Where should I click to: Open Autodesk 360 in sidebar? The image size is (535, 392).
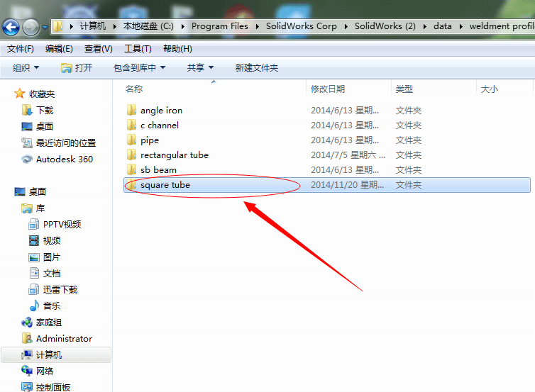coord(57,159)
